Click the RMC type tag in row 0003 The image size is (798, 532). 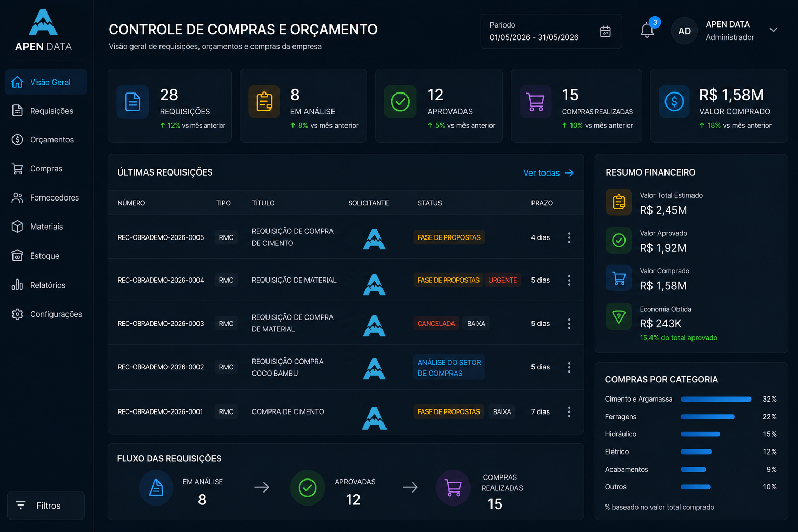(226, 324)
